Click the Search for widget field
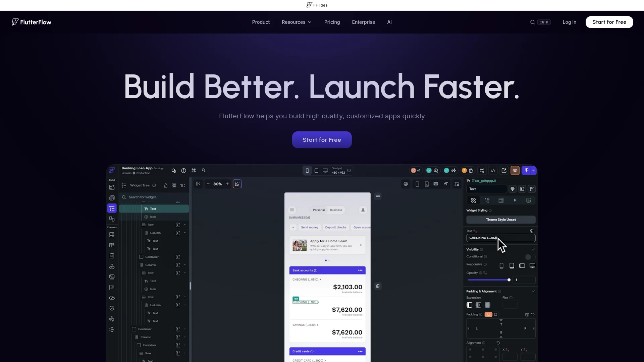 [154, 197]
